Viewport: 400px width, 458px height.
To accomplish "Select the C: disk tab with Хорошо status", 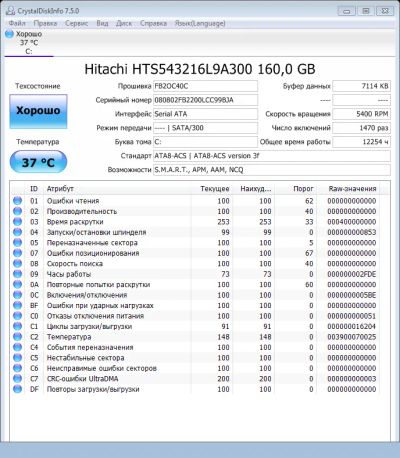I will tap(29, 43).
